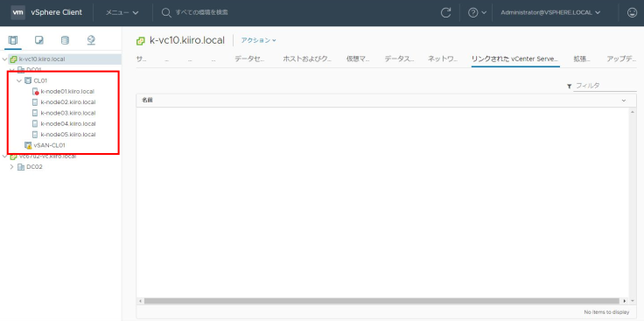Viewport: 644px width, 321px height.
Task: Open the アップデ... tab
Action: pyautogui.click(x=621, y=59)
